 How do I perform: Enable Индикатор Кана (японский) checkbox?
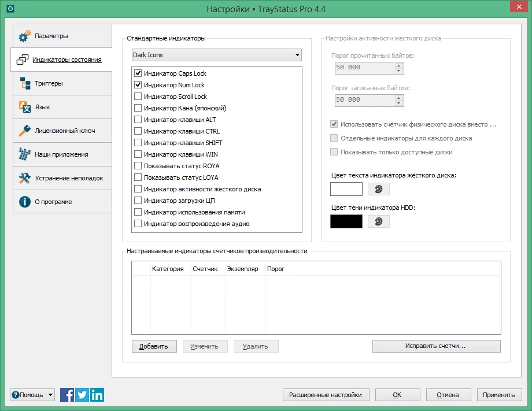(x=138, y=108)
